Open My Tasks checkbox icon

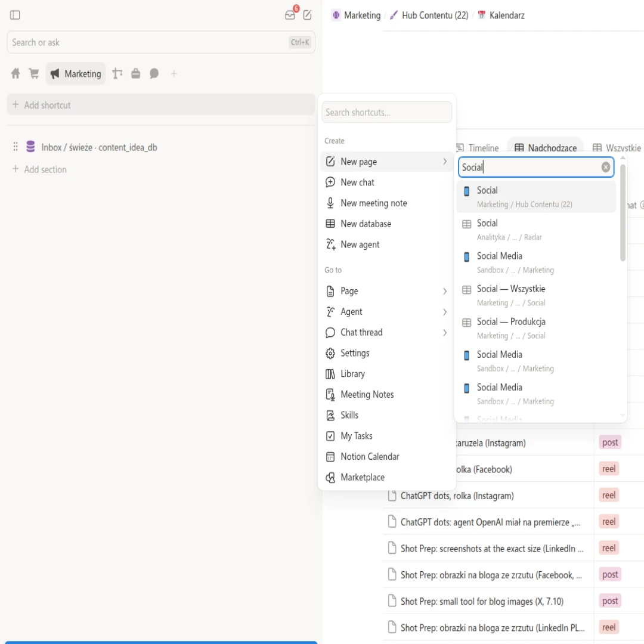pyautogui.click(x=330, y=436)
